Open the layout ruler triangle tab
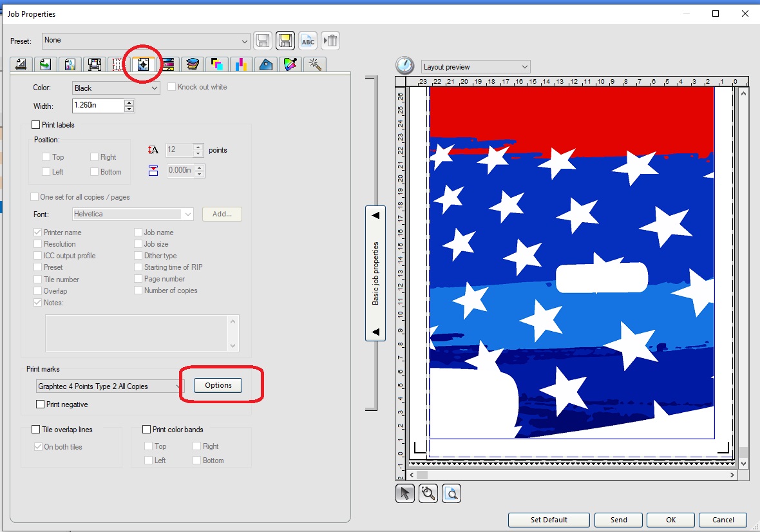 pos(21,64)
